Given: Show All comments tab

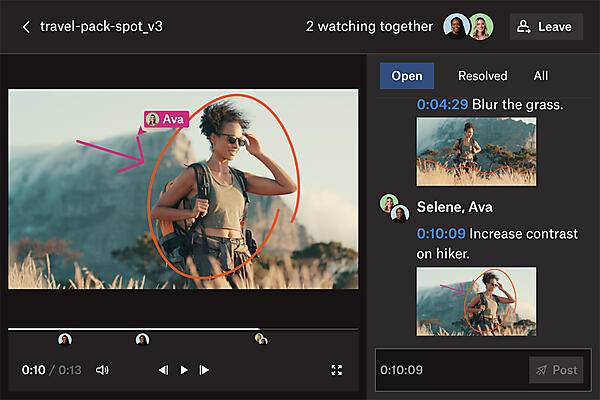Looking at the screenshot, I should pos(541,76).
